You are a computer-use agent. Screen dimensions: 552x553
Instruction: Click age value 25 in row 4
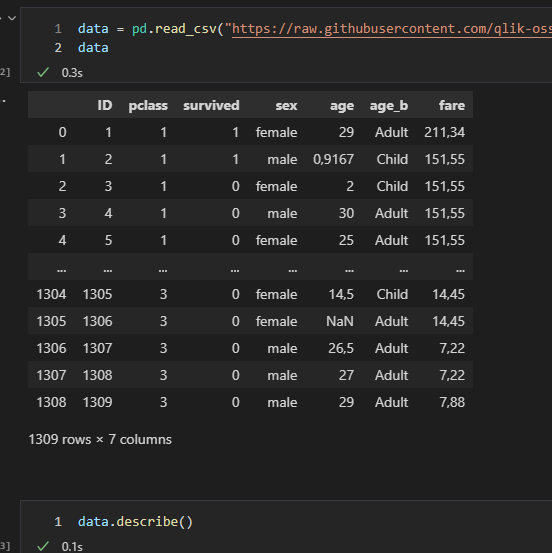(x=346, y=240)
